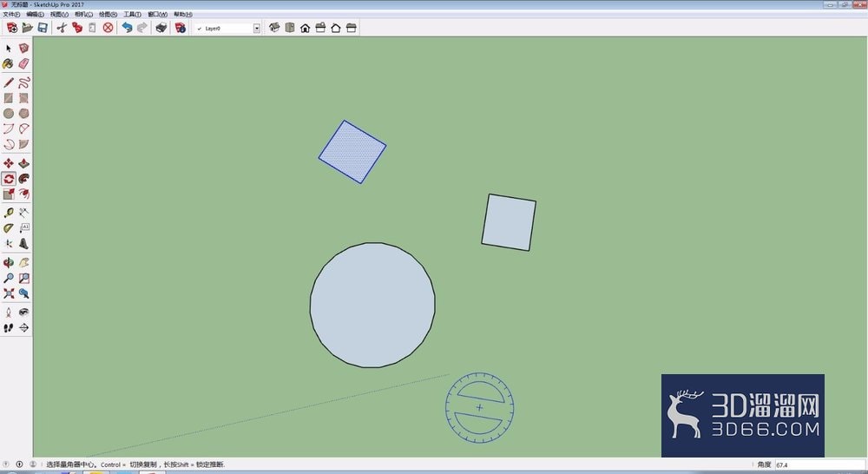The image size is (868, 474).
Task: Create a new model with New icon
Action: click(11, 28)
